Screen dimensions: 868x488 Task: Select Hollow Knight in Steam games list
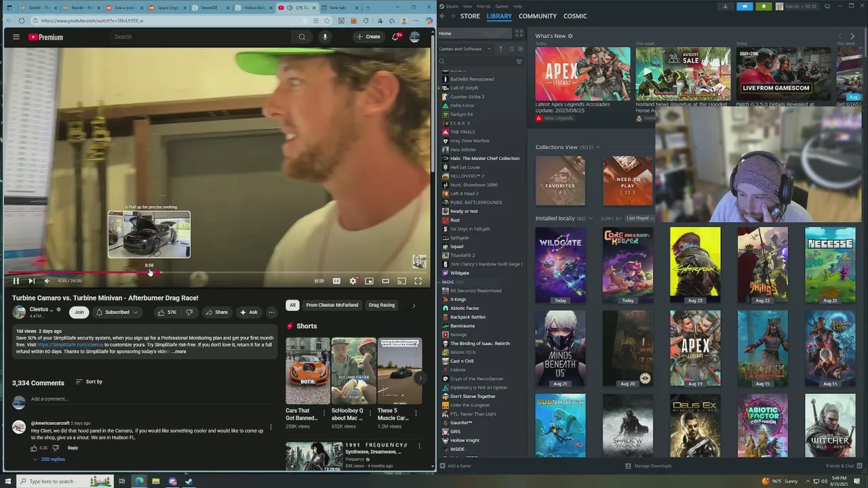(x=465, y=440)
